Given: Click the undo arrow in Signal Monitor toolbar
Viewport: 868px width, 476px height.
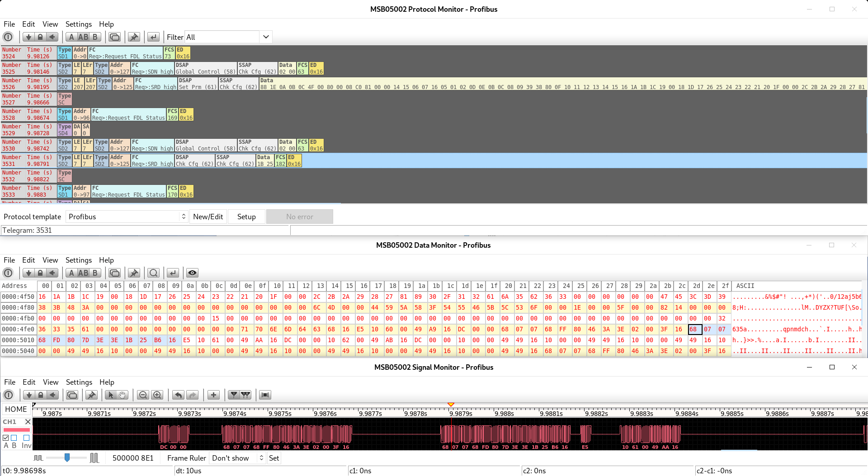Looking at the screenshot, I should pyautogui.click(x=179, y=395).
